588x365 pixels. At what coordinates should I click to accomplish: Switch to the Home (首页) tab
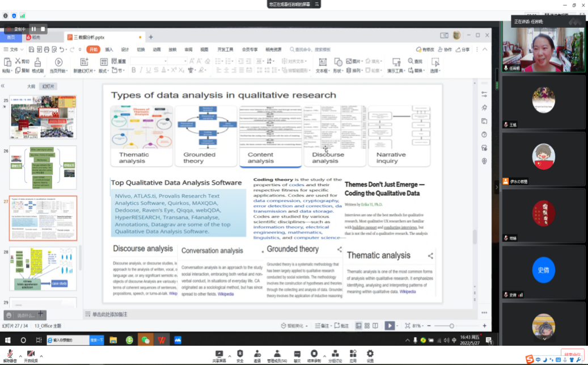pyautogui.click(x=11, y=37)
